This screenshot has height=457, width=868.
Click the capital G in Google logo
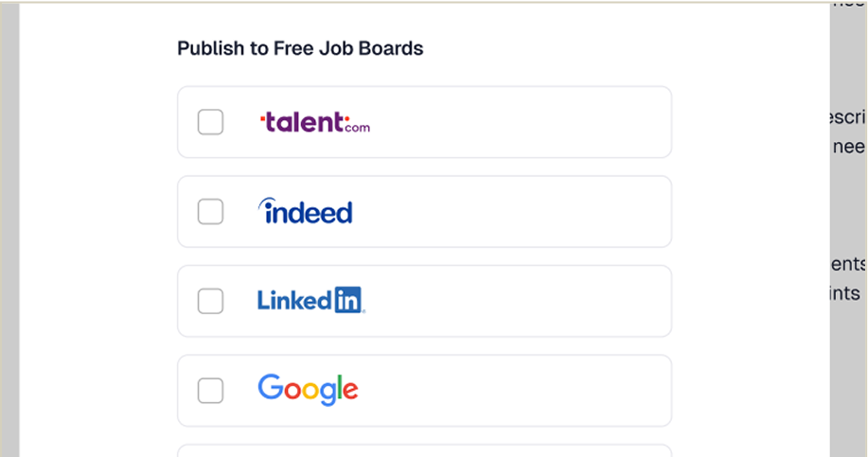click(271, 387)
